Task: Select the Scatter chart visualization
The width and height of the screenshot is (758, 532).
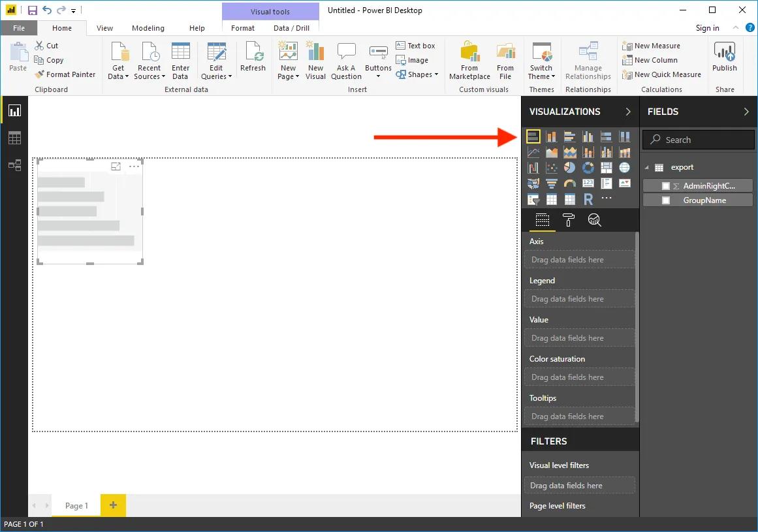Action: pos(551,168)
